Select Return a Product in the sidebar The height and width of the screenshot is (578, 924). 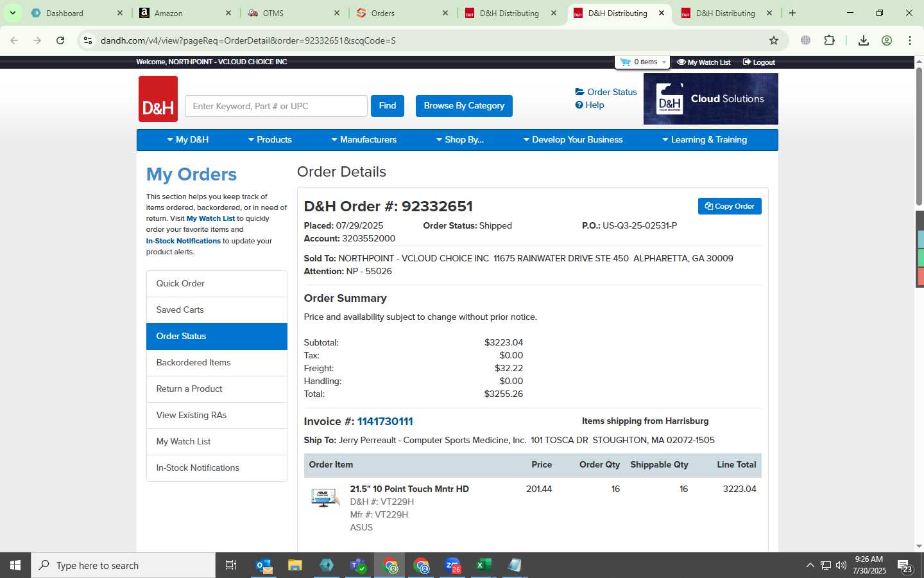[x=217, y=389]
